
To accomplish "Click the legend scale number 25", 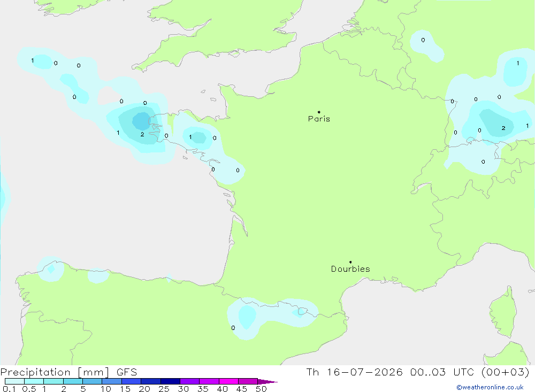I will click(x=164, y=389).
